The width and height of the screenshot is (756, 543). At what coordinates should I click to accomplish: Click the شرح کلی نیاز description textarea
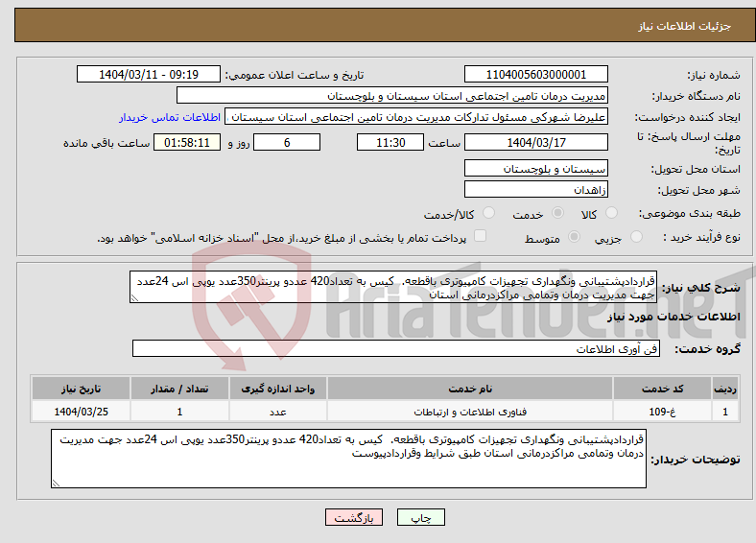[x=393, y=287]
